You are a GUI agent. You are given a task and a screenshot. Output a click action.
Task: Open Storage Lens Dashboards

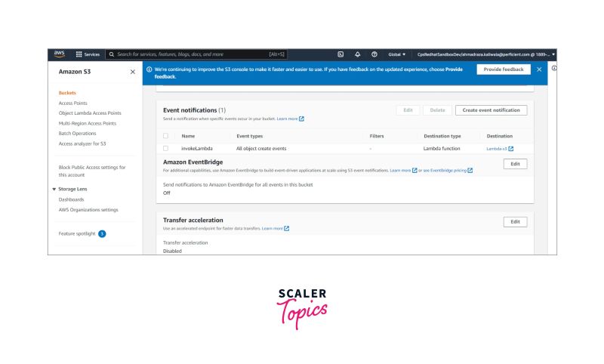click(x=71, y=199)
